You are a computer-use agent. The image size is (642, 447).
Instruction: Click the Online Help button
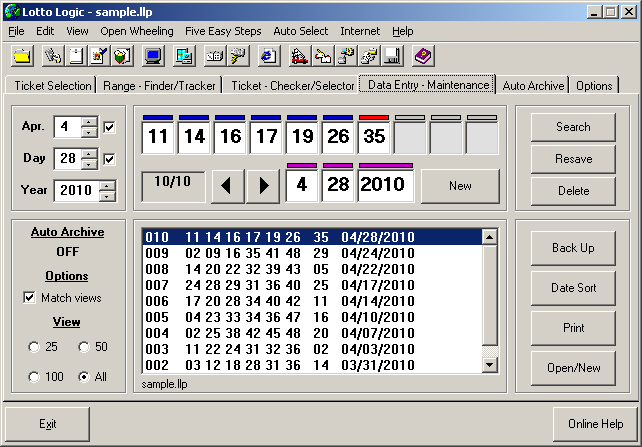click(x=595, y=424)
